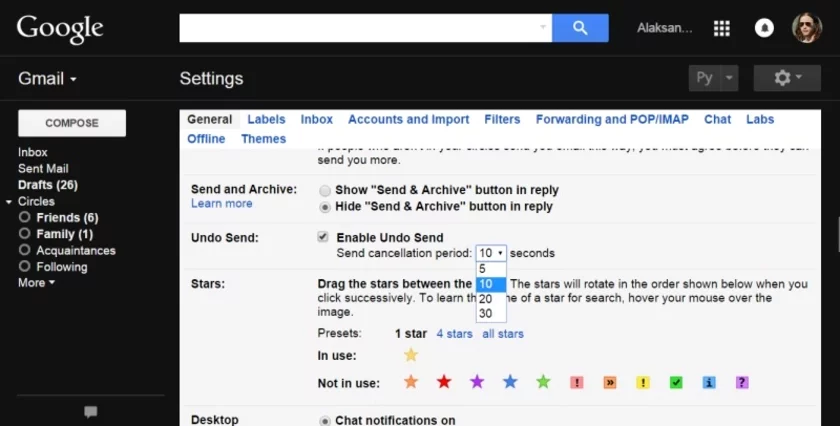The height and width of the screenshot is (426, 840).
Task: Click the "4 stars" preset link
Action: click(454, 333)
